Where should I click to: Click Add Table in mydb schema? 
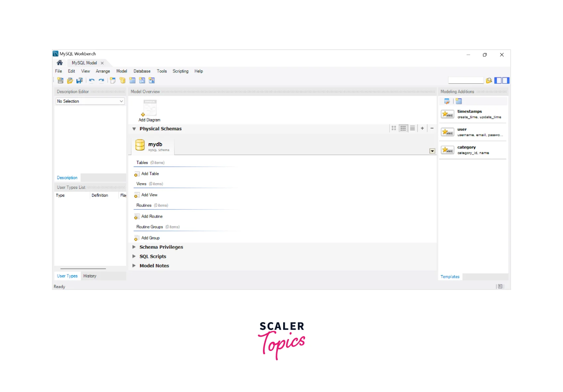tap(150, 174)
